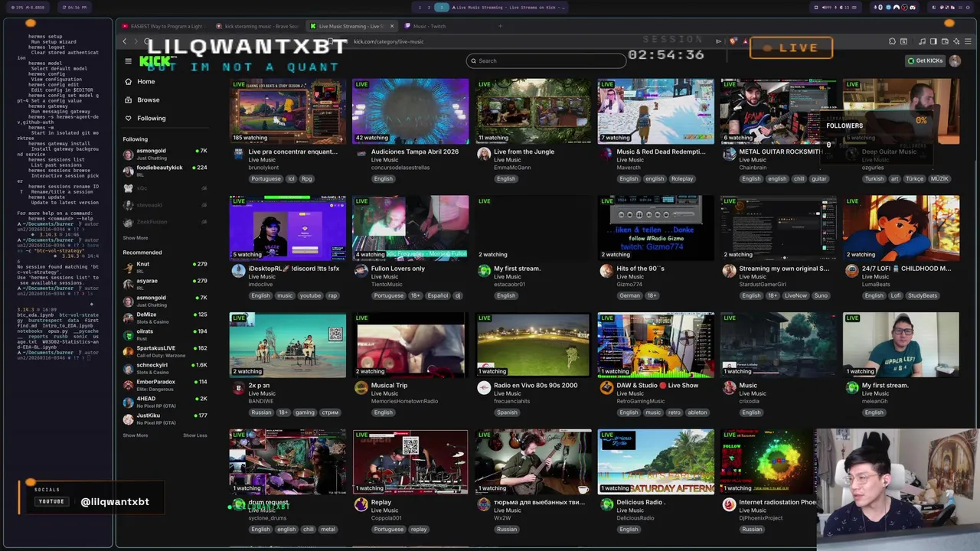
Task: Click Chainbrain channel avatar
Action: point(729,154)
